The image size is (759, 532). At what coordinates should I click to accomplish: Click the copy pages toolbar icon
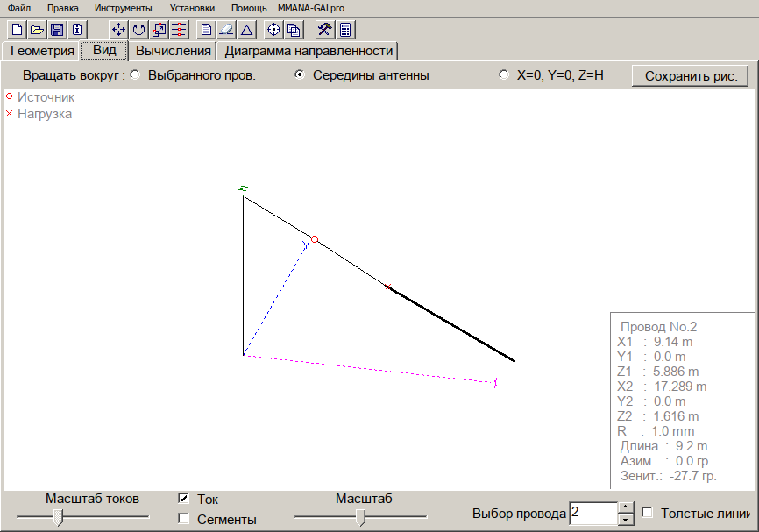[293, 29]
